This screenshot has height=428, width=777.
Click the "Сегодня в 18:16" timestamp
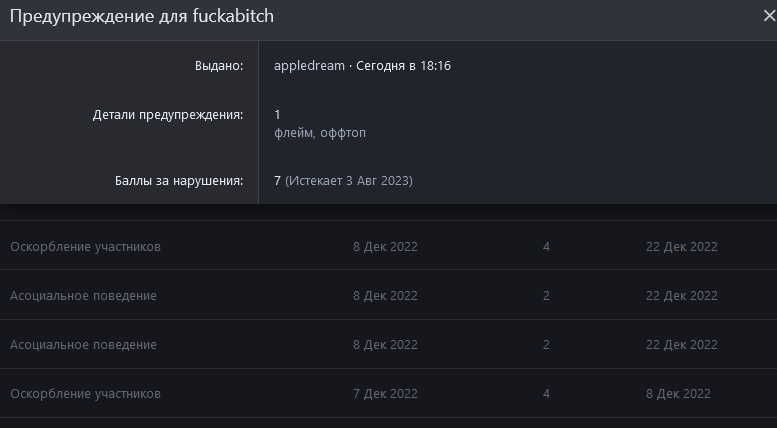pos(403,66)
